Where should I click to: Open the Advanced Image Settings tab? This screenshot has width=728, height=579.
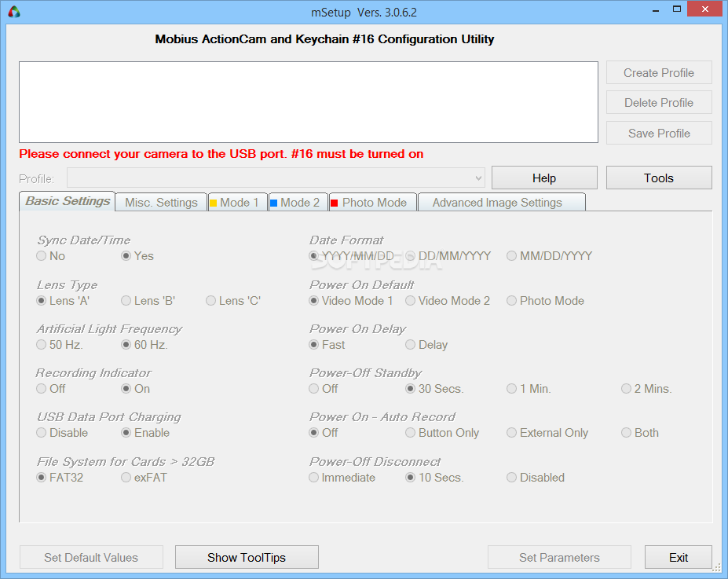[501, 203]
